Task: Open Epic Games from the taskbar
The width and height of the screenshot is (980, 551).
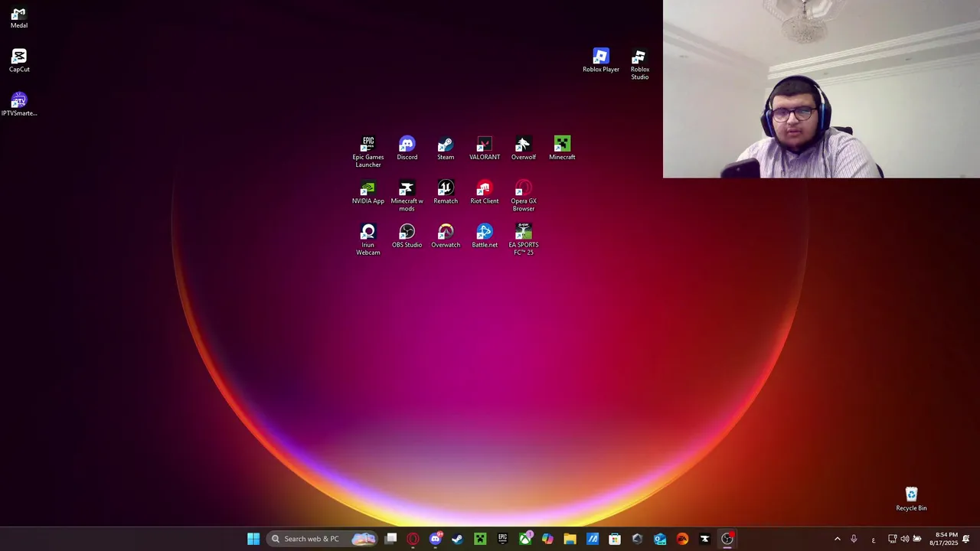Action: coord(503,539)
